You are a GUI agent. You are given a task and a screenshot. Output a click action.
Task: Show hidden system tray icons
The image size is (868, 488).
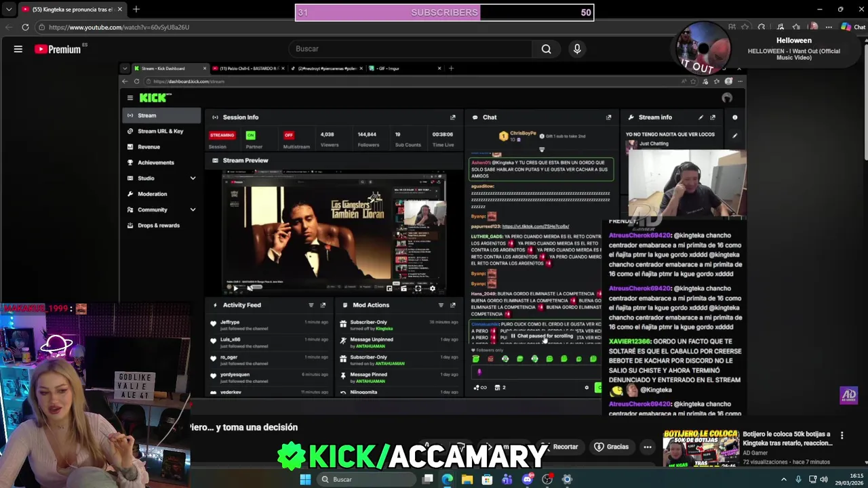point(784,479)
